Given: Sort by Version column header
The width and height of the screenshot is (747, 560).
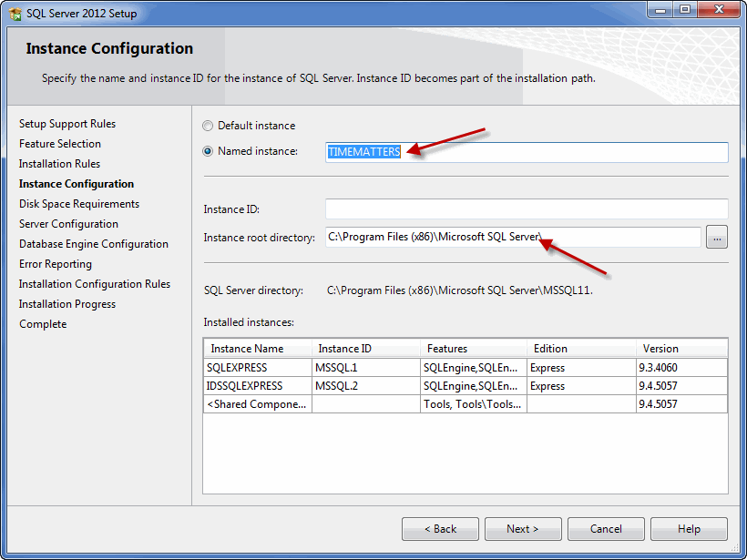Looking at the screenshot, I should coord(680,349).
